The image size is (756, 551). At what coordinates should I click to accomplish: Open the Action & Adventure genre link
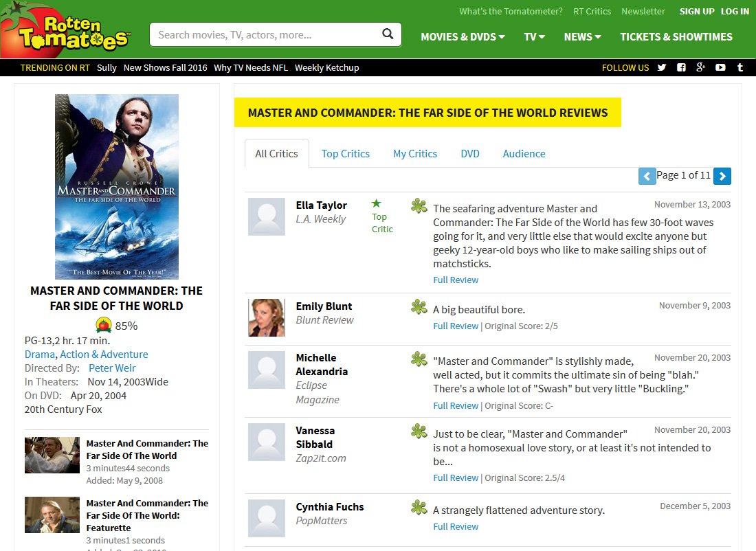tap(104, 355)
